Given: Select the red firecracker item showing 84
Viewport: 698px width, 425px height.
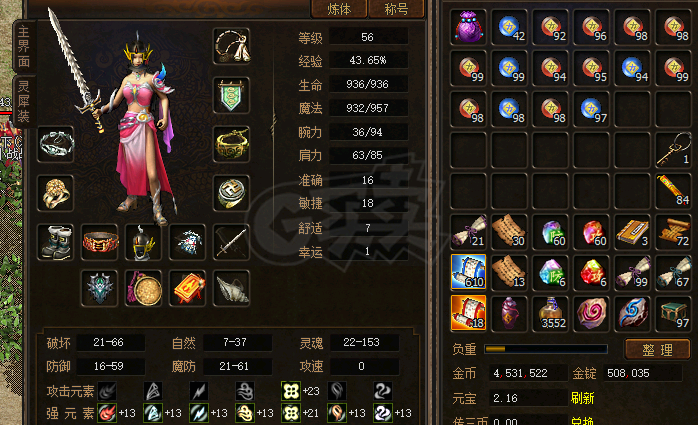Looking at the screenshot, I should click(673, 191).
